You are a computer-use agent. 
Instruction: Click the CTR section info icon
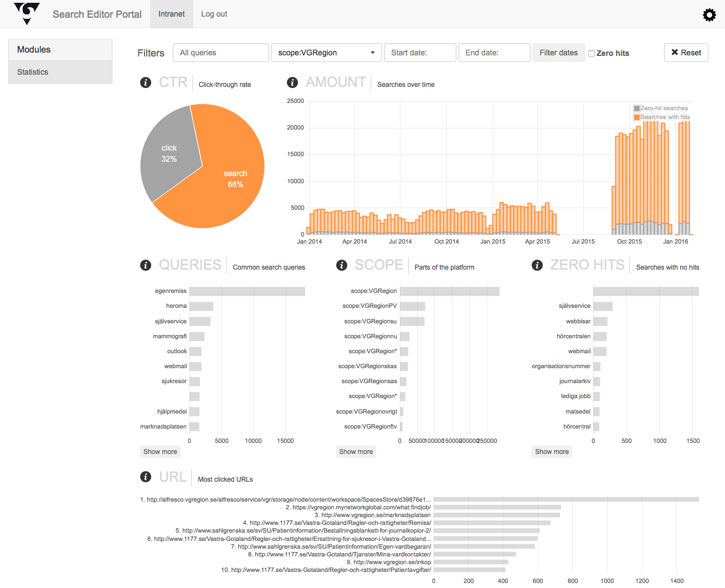pyautogui.click(x=146, y=82)
